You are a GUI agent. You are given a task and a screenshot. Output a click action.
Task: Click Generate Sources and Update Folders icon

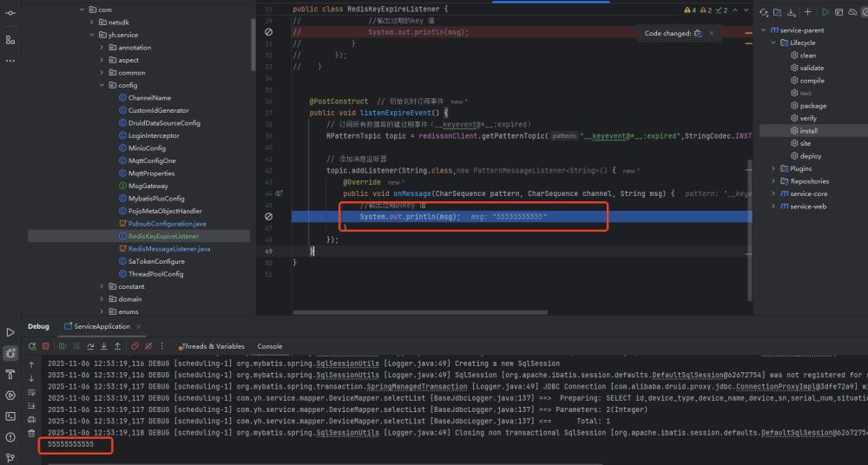(777, 12)
